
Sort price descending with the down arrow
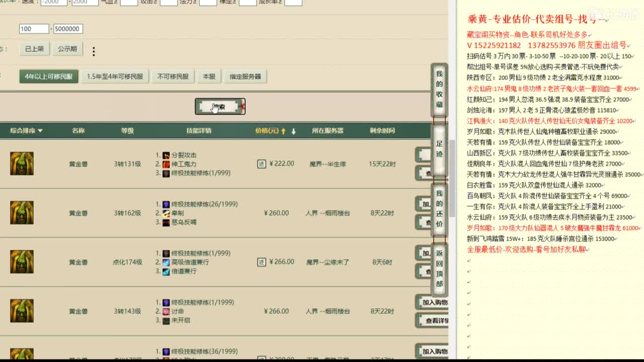[293, 131]
